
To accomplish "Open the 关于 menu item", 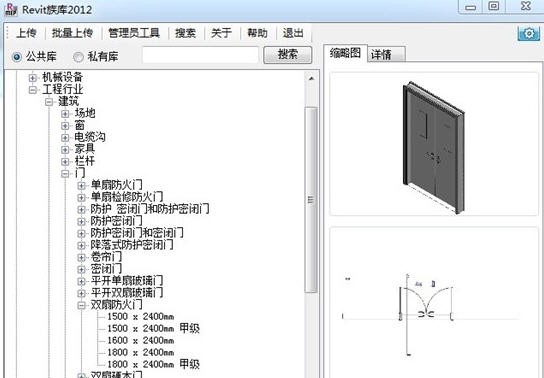I will coord(221,33).
